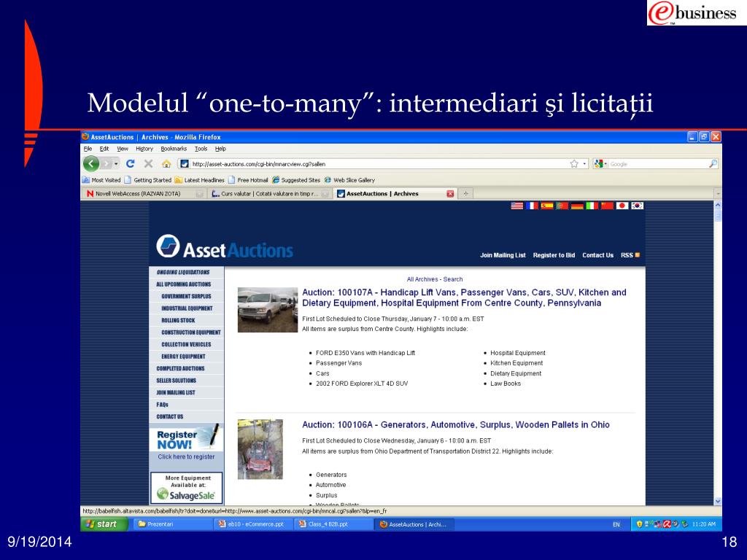Stop loading with the X icon
The width and height of the screenshot is (747, 560).
148,164
